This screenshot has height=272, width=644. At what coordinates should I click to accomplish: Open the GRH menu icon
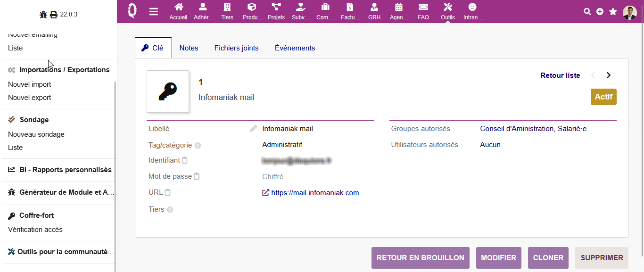tap(374, 12)
